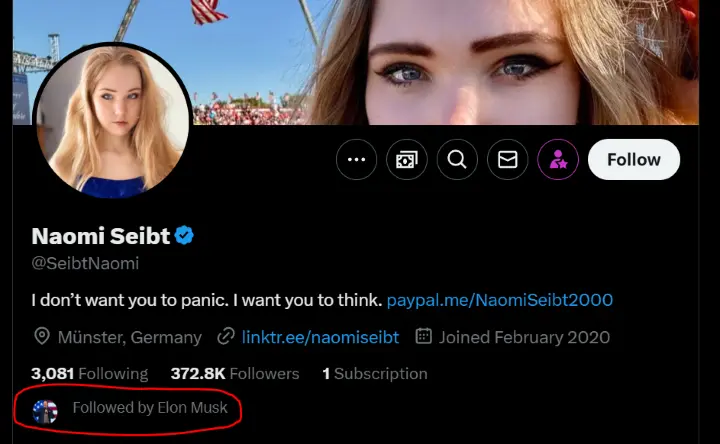Open the 1 Subscription list

pyautogui.click(x=374, y=373)
